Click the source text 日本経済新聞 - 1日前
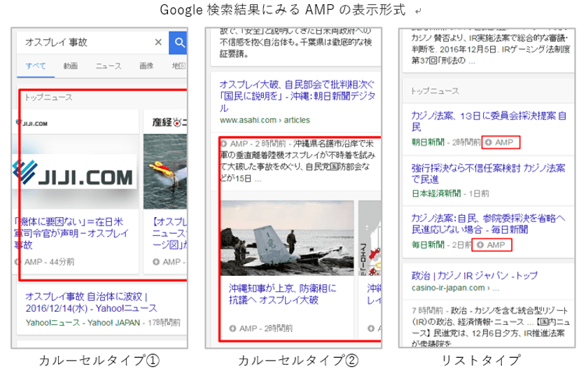Screen dimensions: 588x374 click(x=450, y=193)
